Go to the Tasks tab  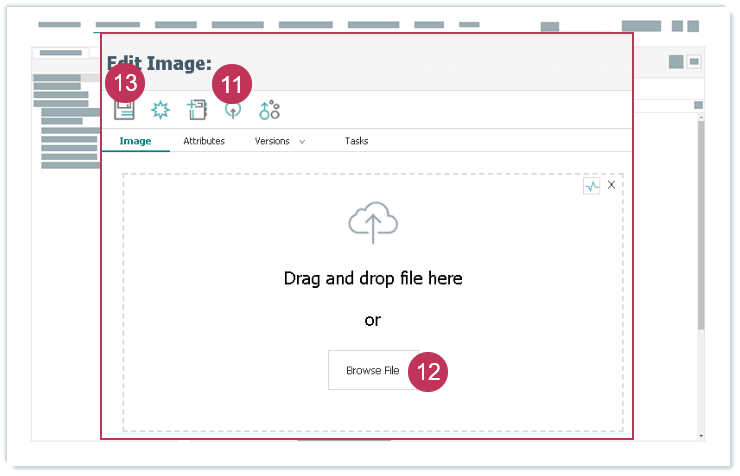(356, 141)
